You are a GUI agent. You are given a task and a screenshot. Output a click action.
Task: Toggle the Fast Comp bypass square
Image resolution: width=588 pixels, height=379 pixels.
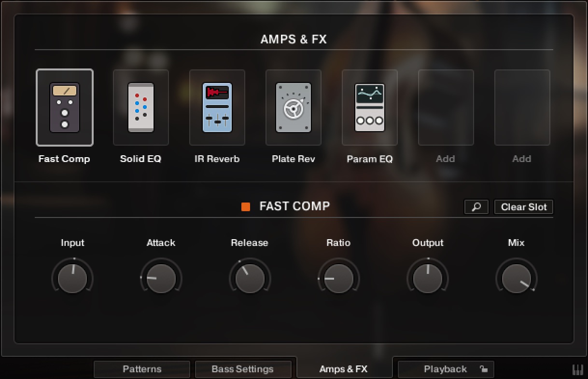point(246,206)
